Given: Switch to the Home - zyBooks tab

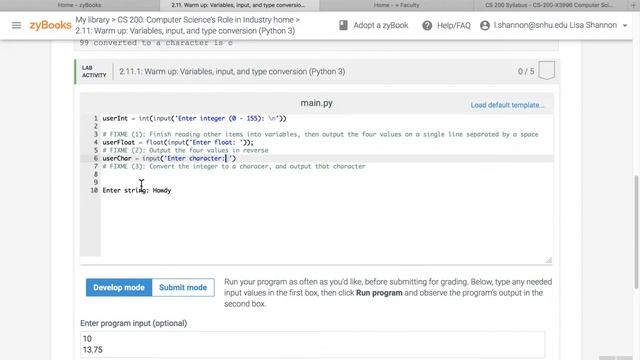Looking at the screenshot, I should 80,5.
